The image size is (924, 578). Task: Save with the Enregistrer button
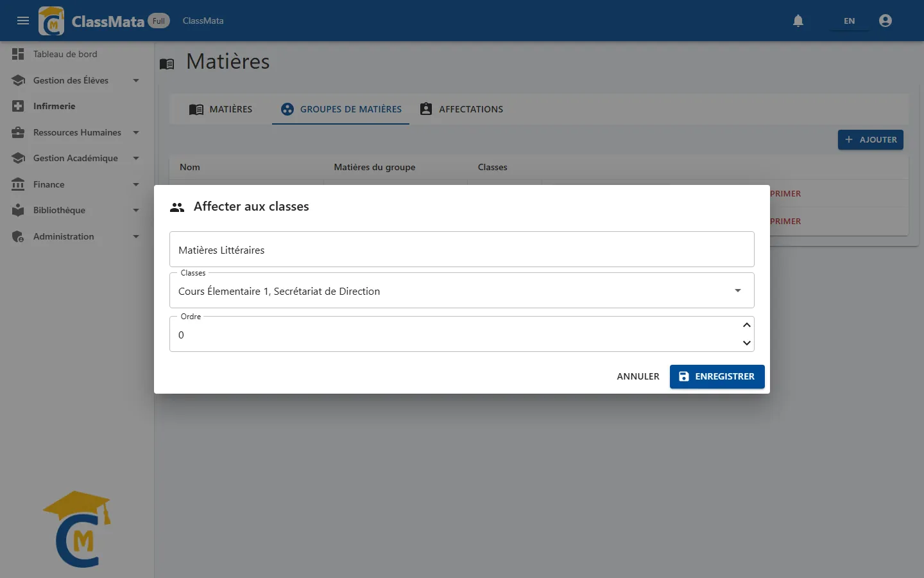[x=717, y=376]
